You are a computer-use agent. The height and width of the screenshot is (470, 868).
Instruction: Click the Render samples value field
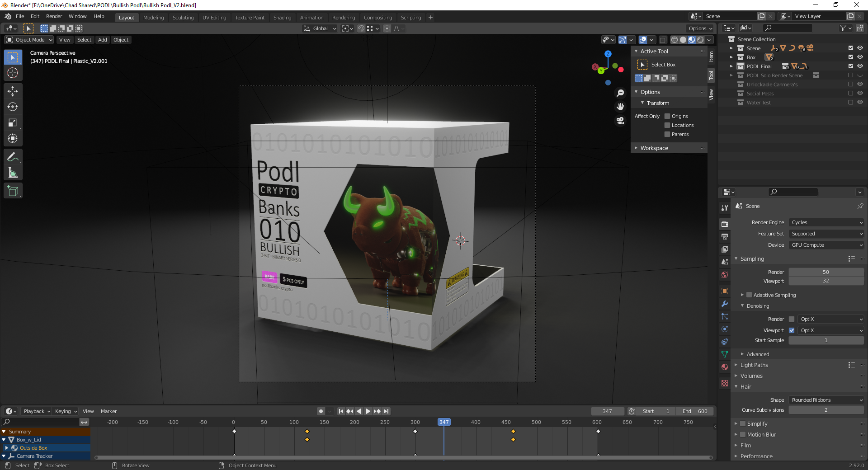(826, 272)
